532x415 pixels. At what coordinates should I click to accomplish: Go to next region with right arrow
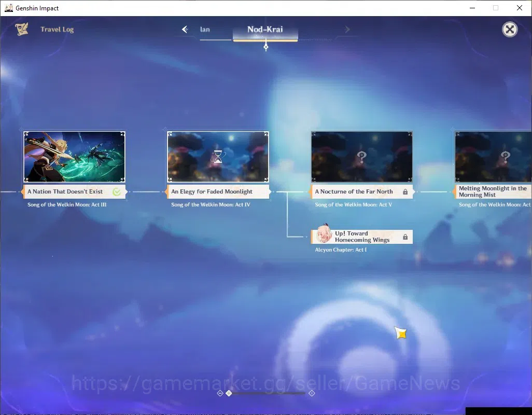[x=347, y=30]
